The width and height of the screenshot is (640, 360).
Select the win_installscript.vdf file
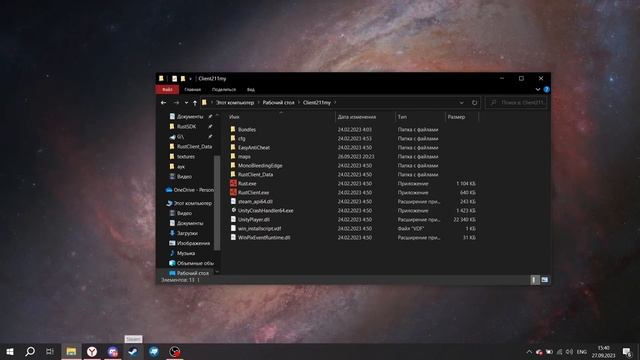pyautogui.click(x=259, y=229)
